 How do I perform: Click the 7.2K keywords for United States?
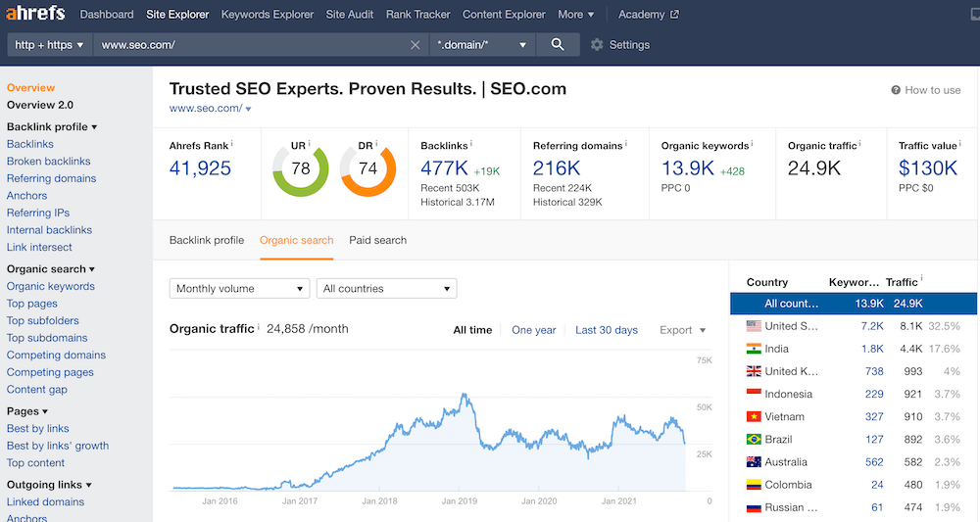[872, 326]
